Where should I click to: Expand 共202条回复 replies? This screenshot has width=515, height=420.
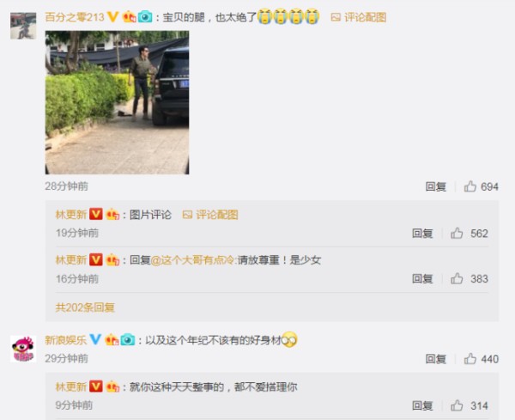coord(85,307)
